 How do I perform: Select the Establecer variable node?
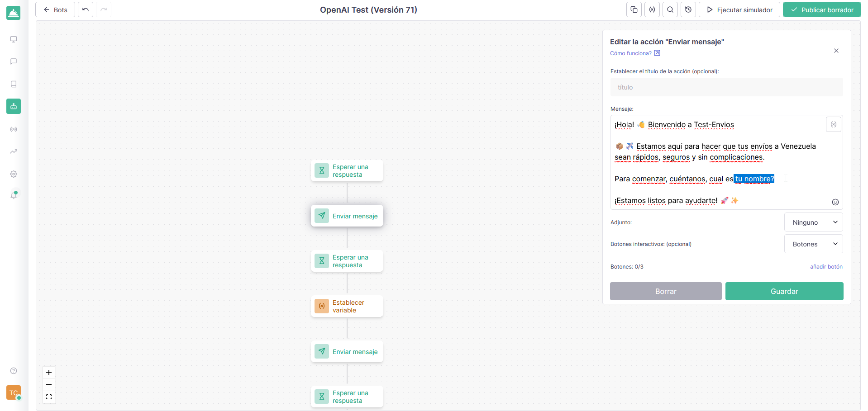click(347, 306)
